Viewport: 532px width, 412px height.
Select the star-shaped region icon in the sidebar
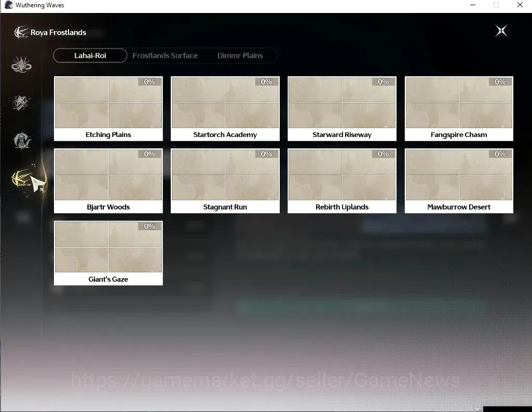pyautogui.click(x=21, y=102)
